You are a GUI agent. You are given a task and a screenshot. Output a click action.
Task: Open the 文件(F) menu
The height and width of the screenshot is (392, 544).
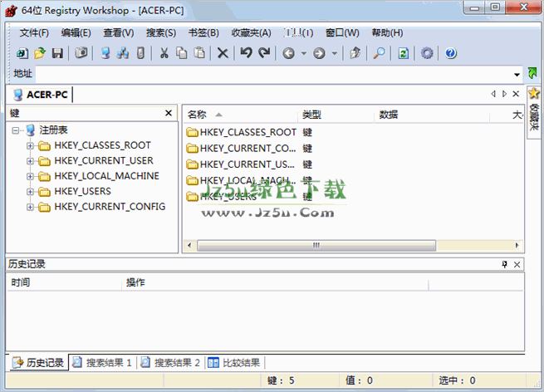pyautogui.click(x=34, y=33)
